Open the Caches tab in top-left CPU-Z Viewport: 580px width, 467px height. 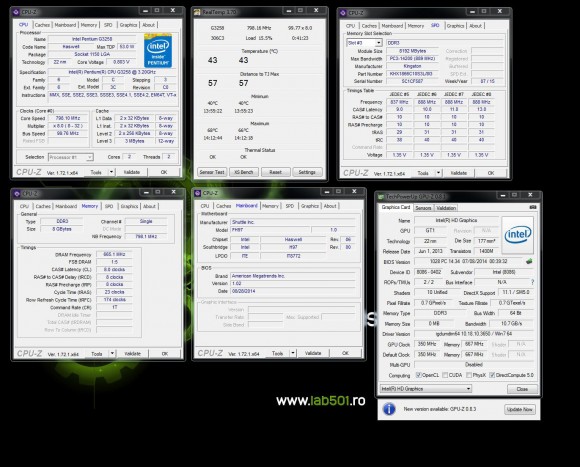pyautogui.click(x=42, y=25)
